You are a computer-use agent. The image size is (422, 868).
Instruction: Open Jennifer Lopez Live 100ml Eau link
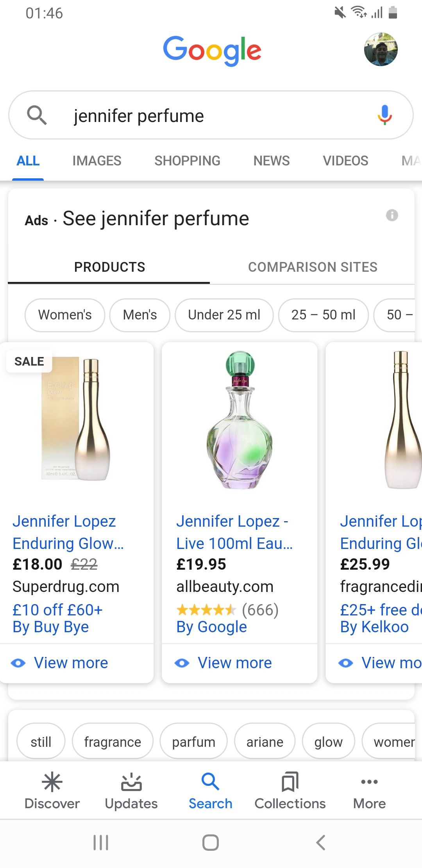[x=234, y=532]
